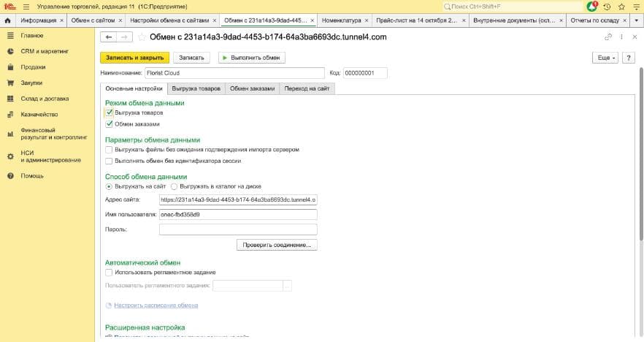Open the service menu lines icon

[636, 7]
